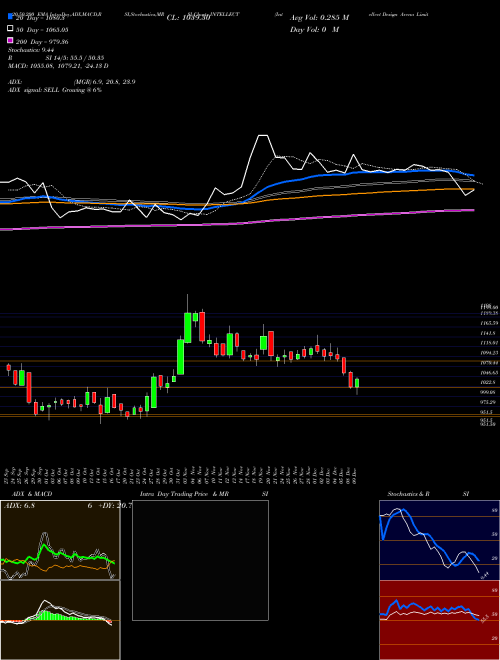
Task: Click the empty Intra Day Trading Price chart box
Action: 200,560
